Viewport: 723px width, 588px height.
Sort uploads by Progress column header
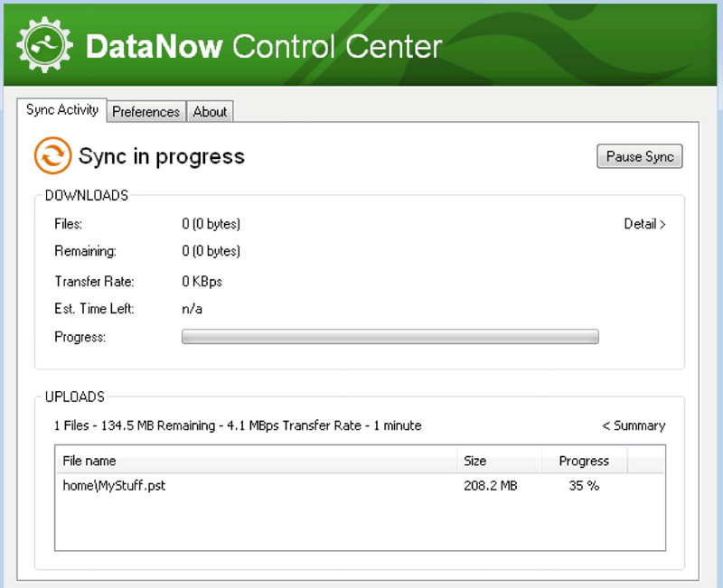coord(584,461)
